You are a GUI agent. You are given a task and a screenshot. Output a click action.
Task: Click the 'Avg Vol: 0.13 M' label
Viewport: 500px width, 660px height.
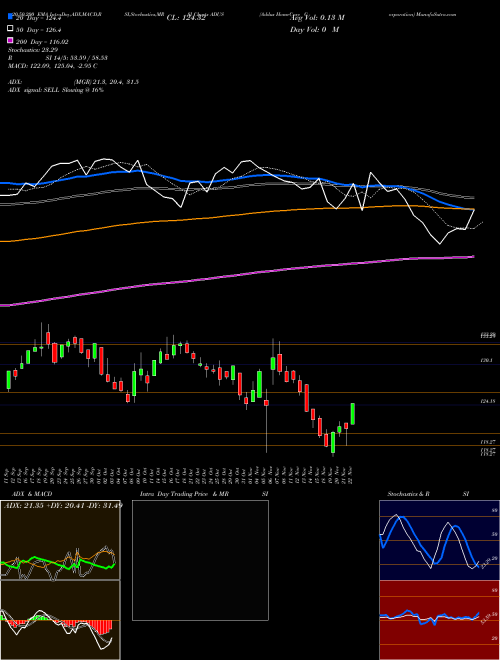tap(317, 18)
